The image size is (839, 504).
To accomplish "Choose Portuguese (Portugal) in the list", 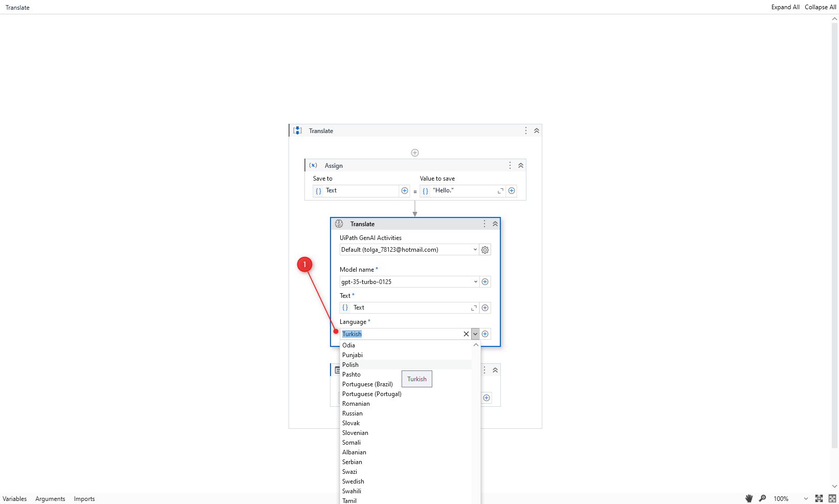I will coord(406,394).
